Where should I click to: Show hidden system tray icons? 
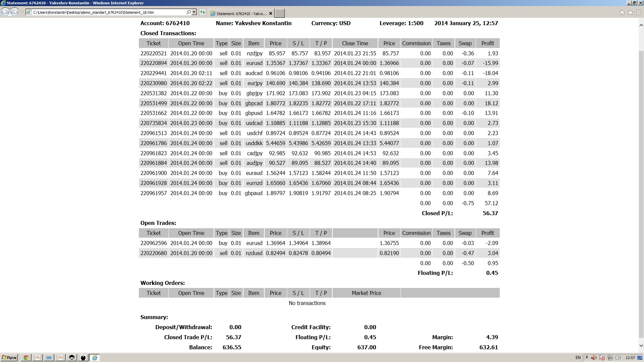tap(587, 358)
